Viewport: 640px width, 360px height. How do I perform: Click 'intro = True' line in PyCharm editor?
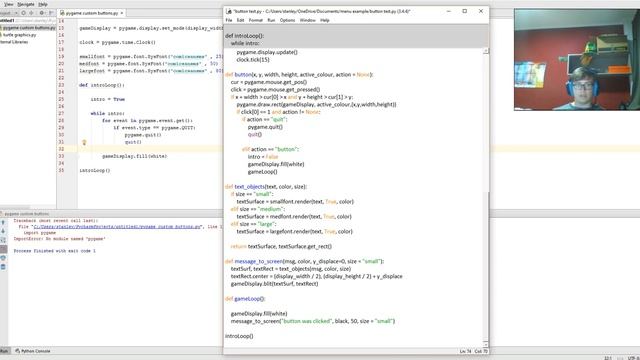108,100
